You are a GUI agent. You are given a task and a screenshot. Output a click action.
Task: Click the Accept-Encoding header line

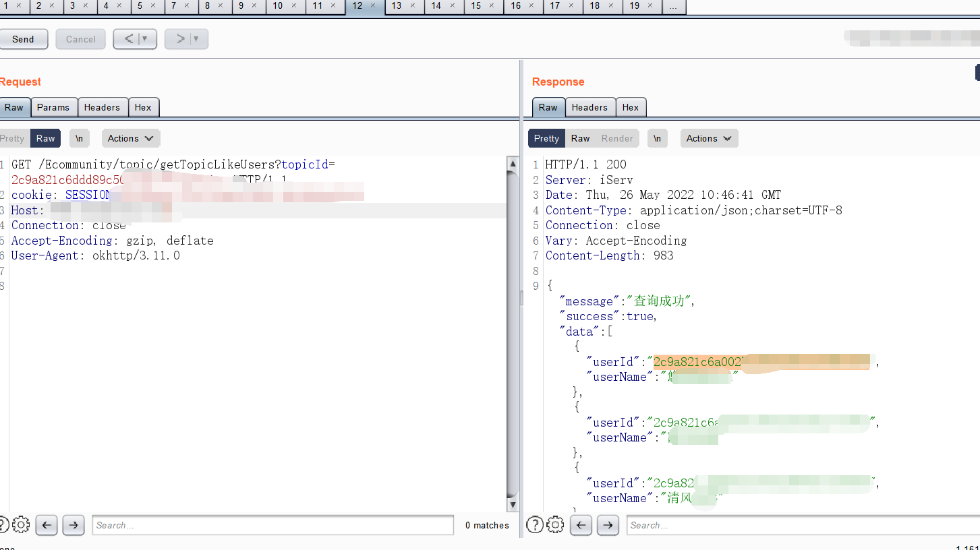113,241
